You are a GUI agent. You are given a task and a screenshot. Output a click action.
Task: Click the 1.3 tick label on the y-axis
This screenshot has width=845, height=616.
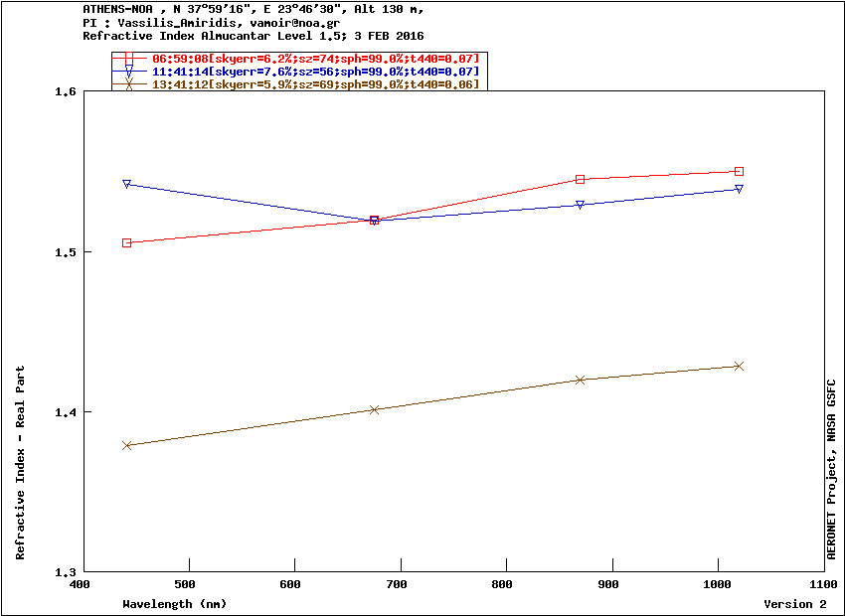coord(66,572)
